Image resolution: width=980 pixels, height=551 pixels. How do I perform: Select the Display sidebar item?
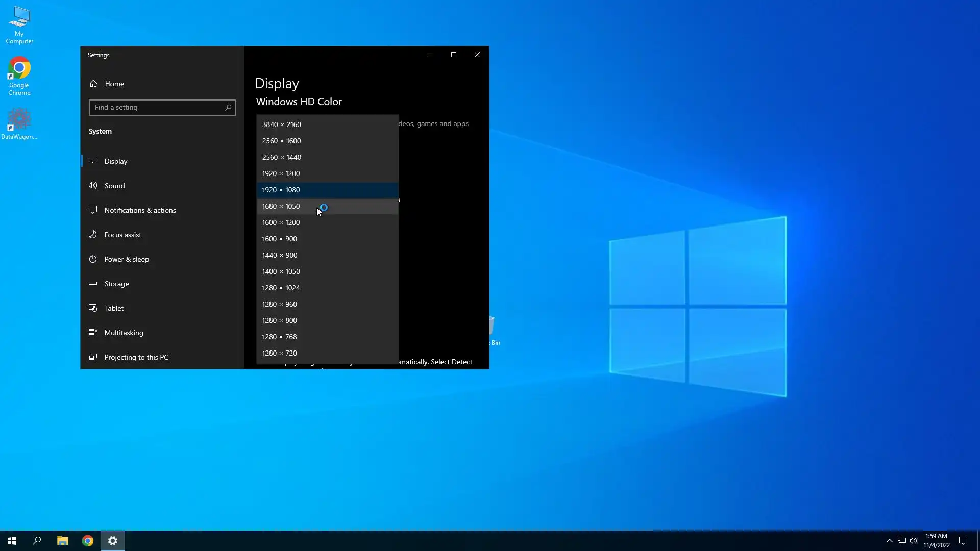(116, 161)
